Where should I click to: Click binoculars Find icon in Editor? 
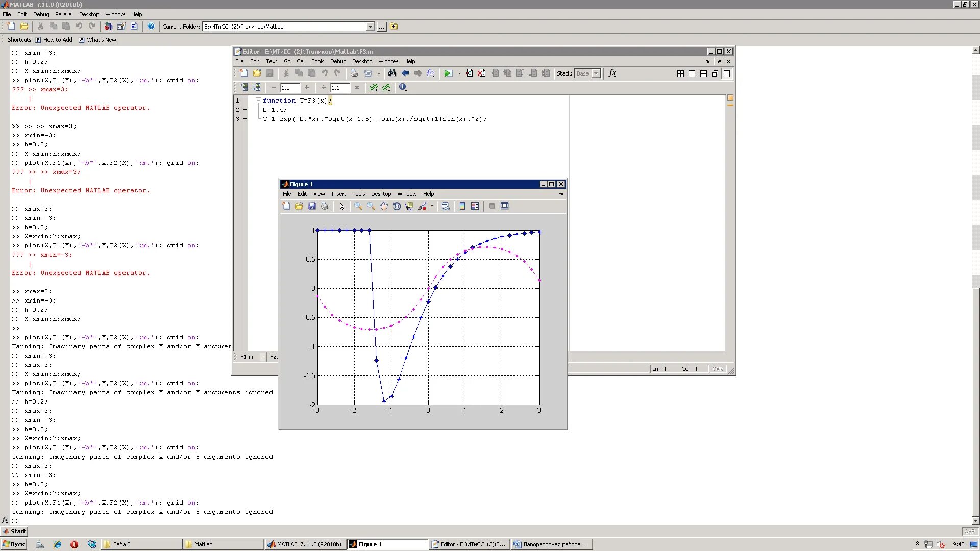click(x=392, y=73)
